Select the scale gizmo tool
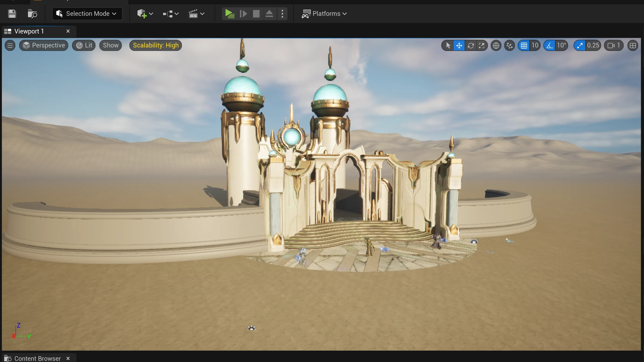644x362 pixels. pos(482,45)
